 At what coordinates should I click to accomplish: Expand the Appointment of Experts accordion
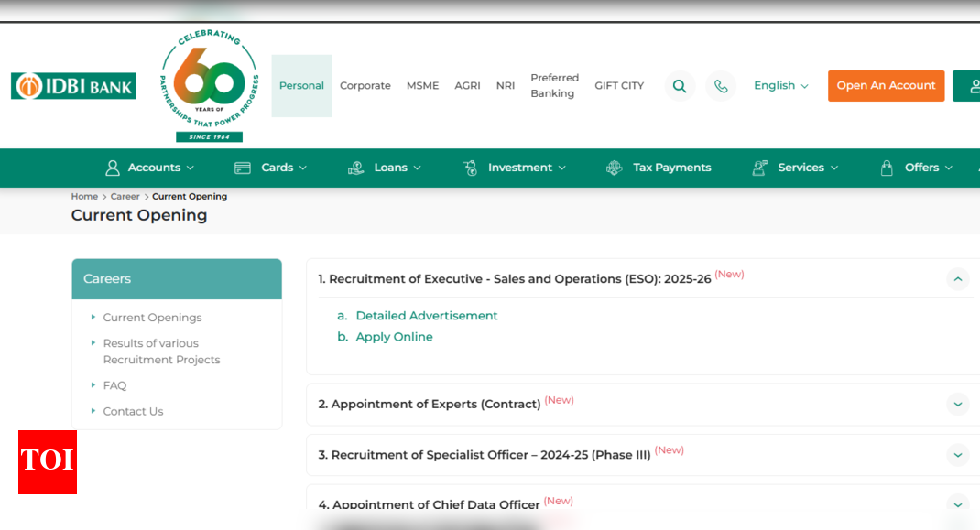click(957, 404)
